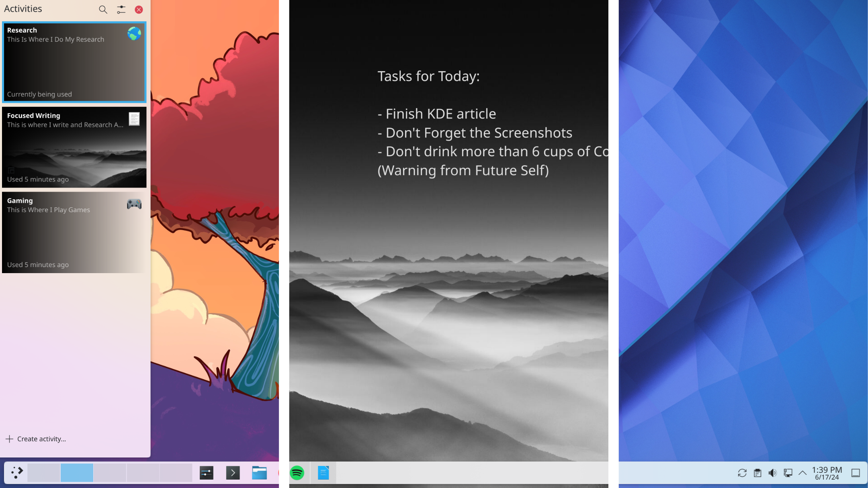Click the Activities settings/filter icon
This screenshot has height=488, width=868.
point(121,10)
